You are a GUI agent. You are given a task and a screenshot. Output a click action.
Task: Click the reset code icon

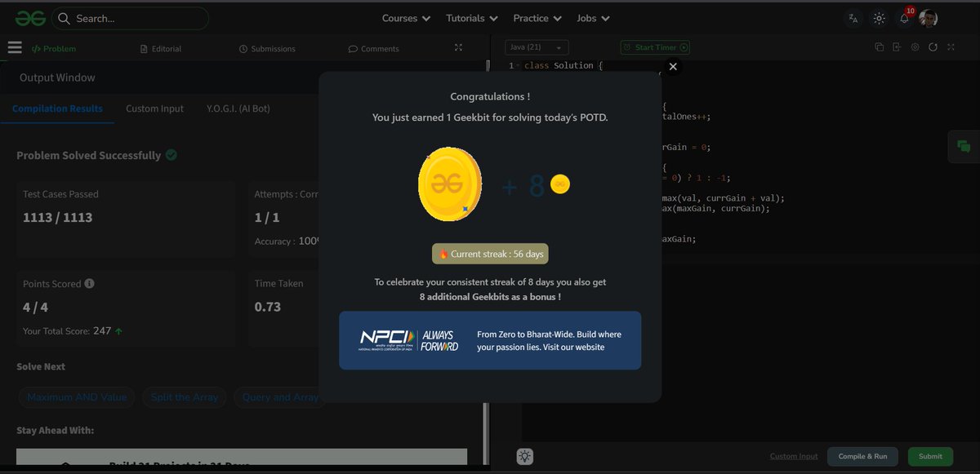click(x=933, y=47)
